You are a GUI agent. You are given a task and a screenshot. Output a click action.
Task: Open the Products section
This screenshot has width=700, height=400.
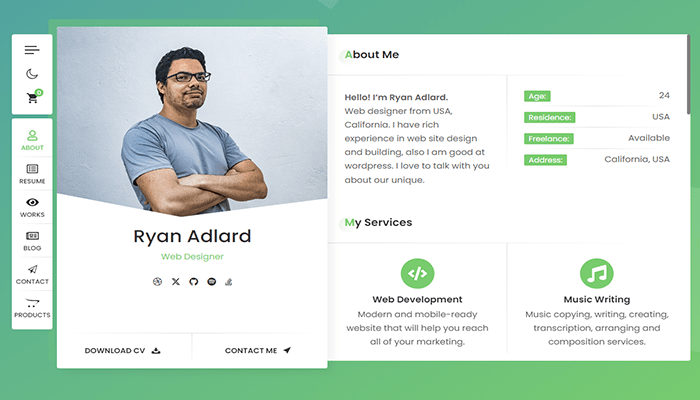[x=32, y=308]
